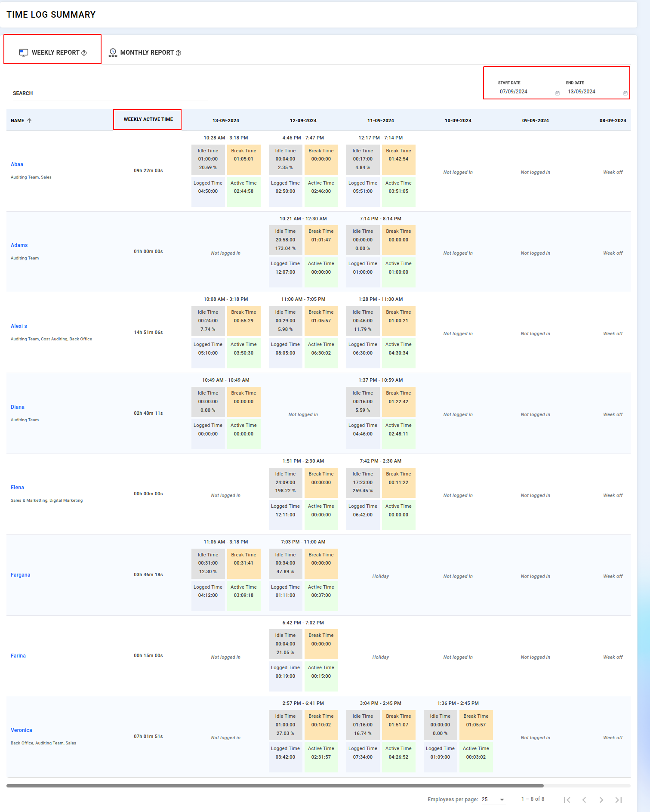Screen dimensions: 650x812
Task: Click the horizontal scrollbar below the table
Action: click(275, 785)
